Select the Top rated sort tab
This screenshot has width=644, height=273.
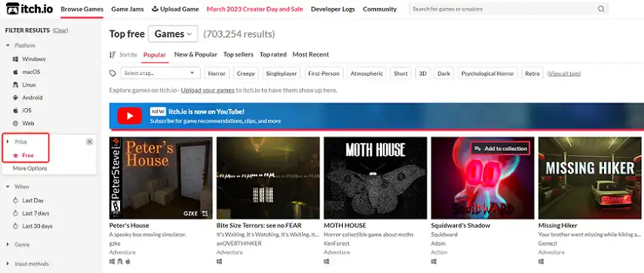coord(273,54)
